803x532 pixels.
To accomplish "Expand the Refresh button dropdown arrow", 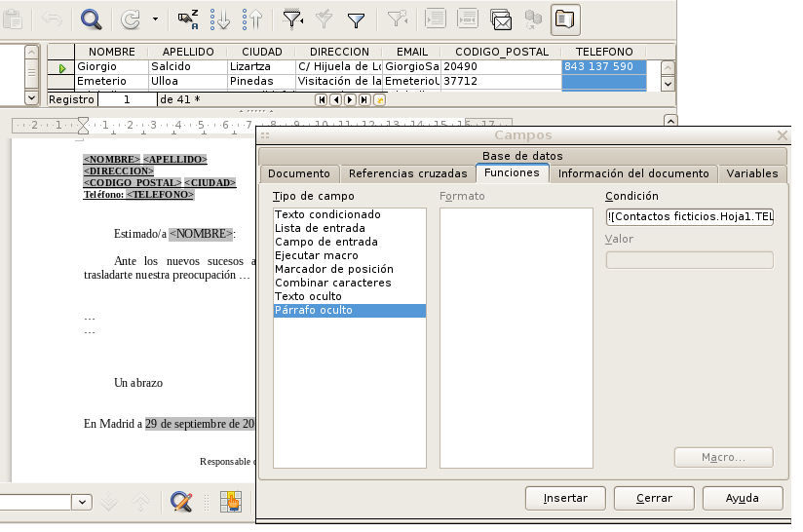I will (155, 19).
